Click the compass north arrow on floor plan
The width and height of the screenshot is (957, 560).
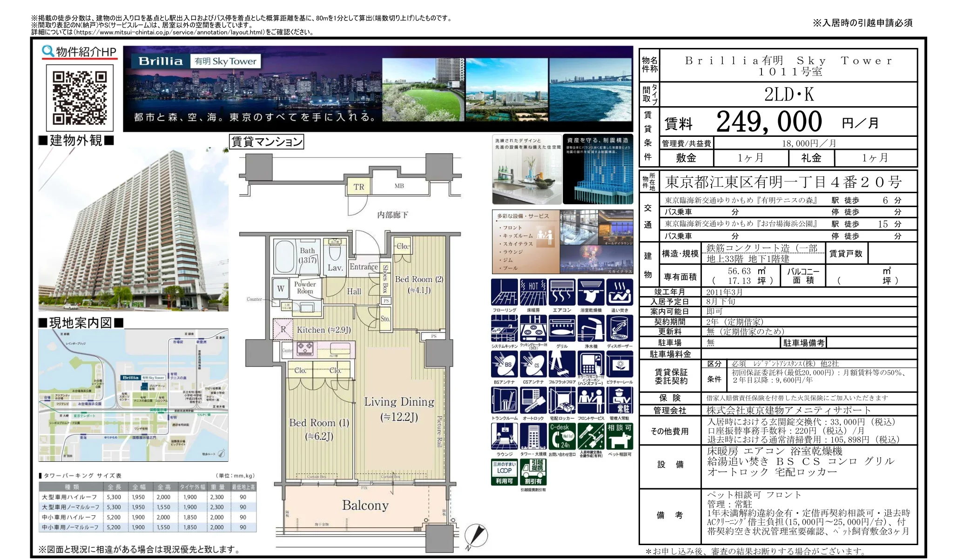pos(477,537)
